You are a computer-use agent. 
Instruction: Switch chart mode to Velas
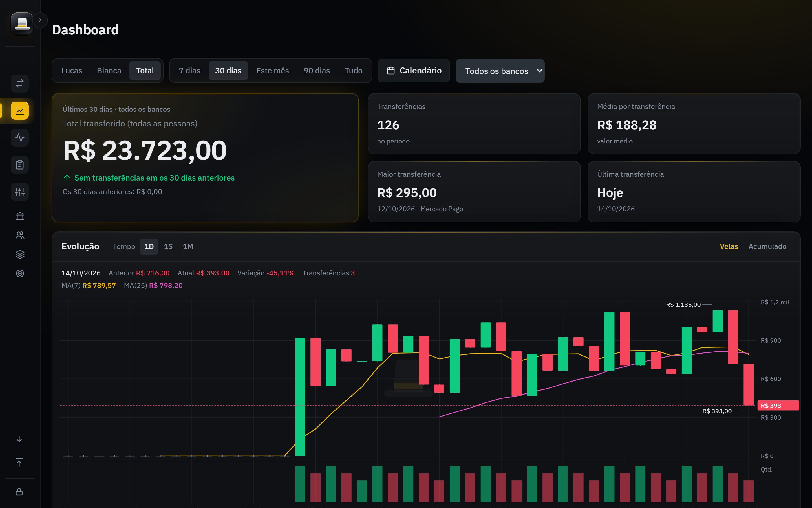point(729,247)
